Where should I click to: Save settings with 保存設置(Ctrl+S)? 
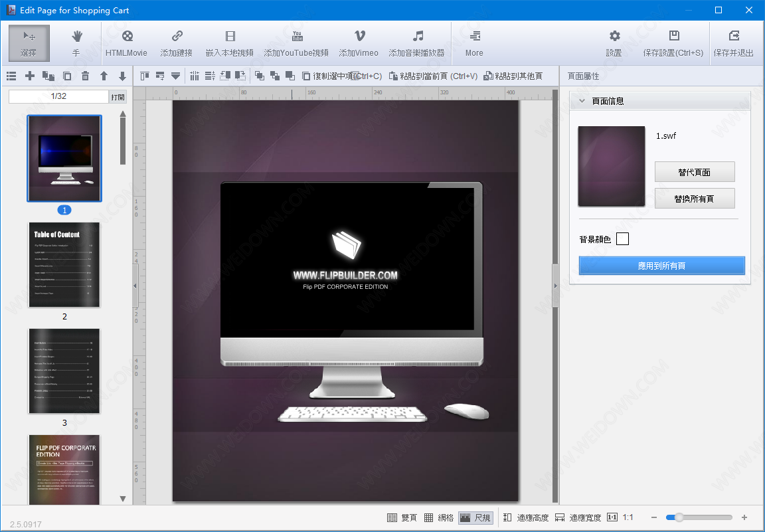[x=673, y=43]
